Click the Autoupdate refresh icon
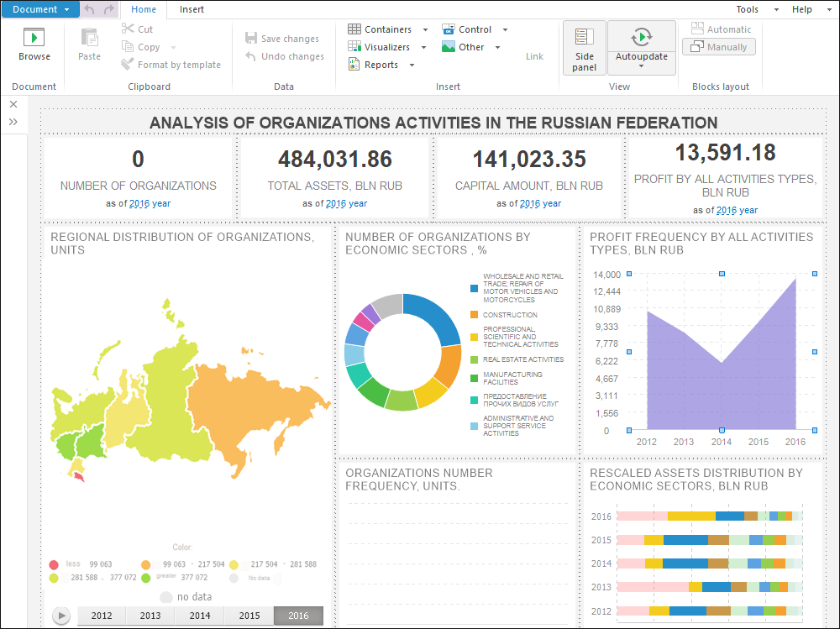Screen dimensions: 840x629 tap(641, 37)
